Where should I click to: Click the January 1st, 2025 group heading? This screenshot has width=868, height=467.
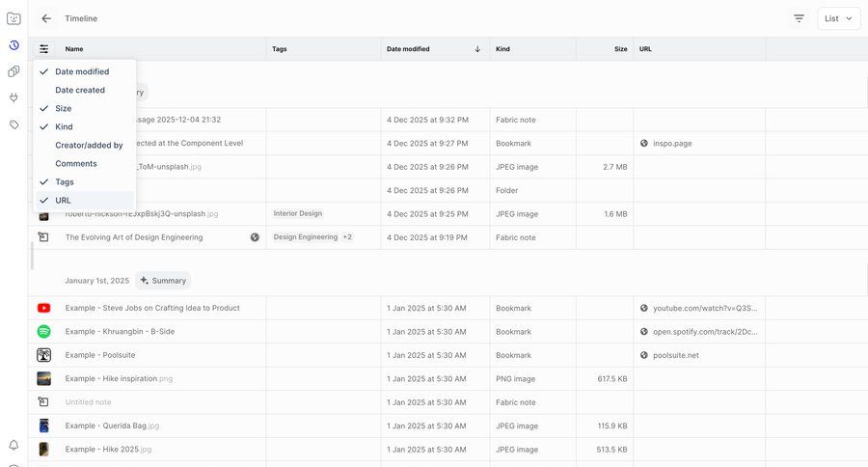[x=96, y=281]
